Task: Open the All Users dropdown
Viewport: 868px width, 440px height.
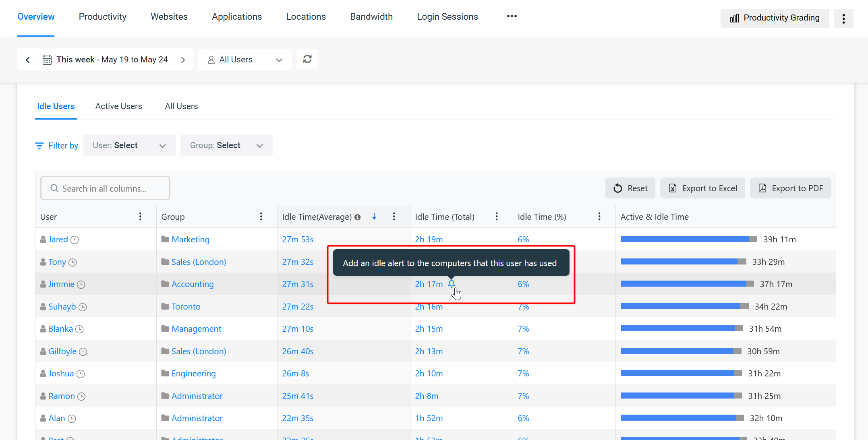Action: tap(245, 60)
